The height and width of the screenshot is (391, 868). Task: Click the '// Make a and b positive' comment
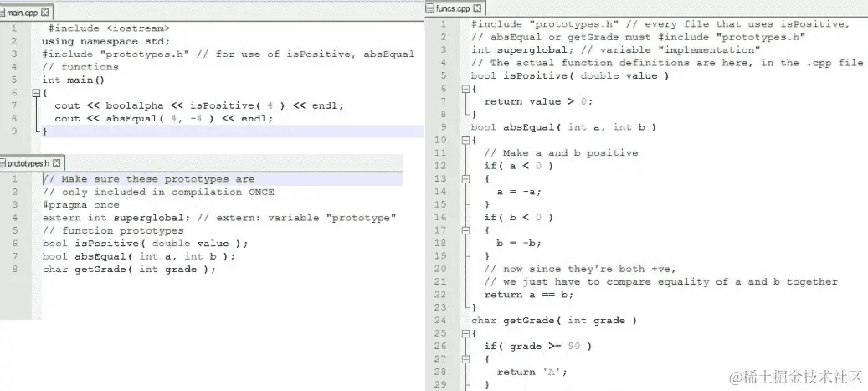[x=561, y=153]
